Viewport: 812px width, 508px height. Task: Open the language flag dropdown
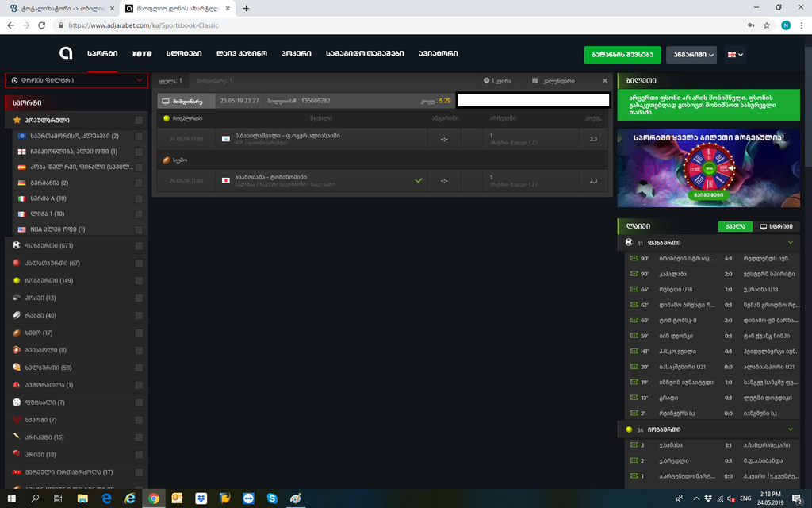[x=735, y=55]
